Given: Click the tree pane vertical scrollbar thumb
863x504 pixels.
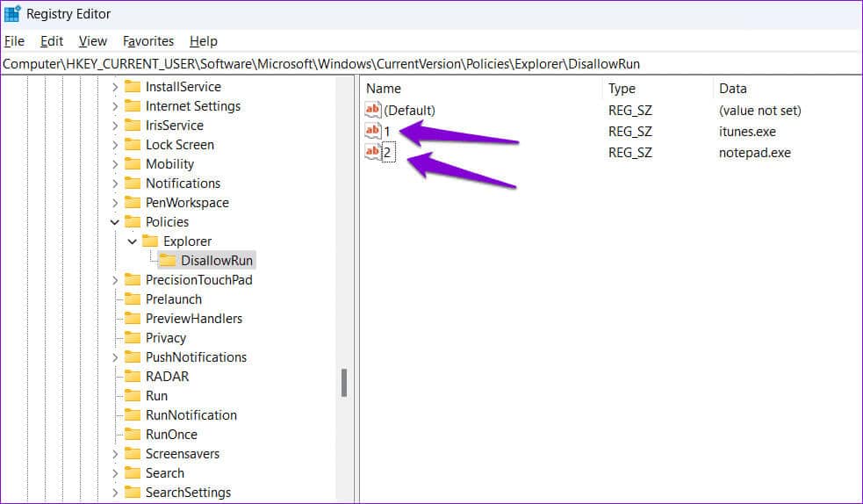Looking at the screenshot, I should tap(344, 383).
